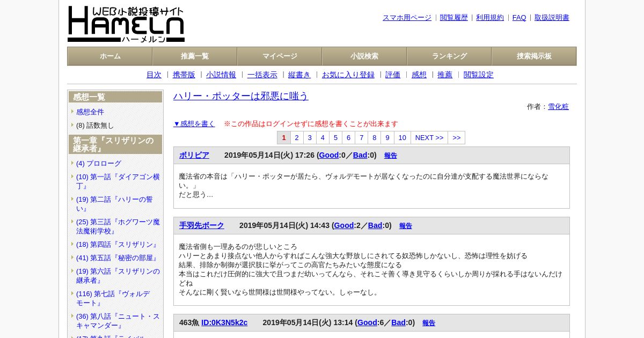Open sidebar 第四話『スリザリン』
This screenshot has height=338, width=644.
[117, 245]
